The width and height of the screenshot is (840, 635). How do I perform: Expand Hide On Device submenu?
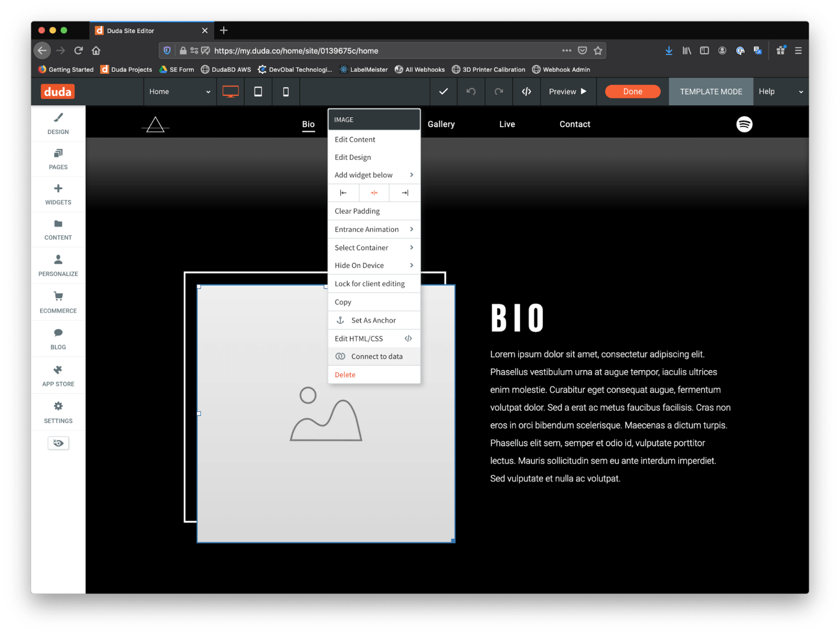pos(374,265)
